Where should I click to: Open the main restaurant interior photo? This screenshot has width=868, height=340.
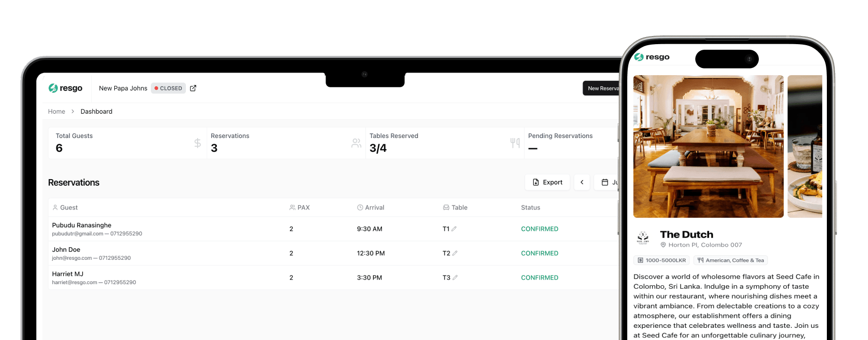pyautogui.click(x=709, y=146)
